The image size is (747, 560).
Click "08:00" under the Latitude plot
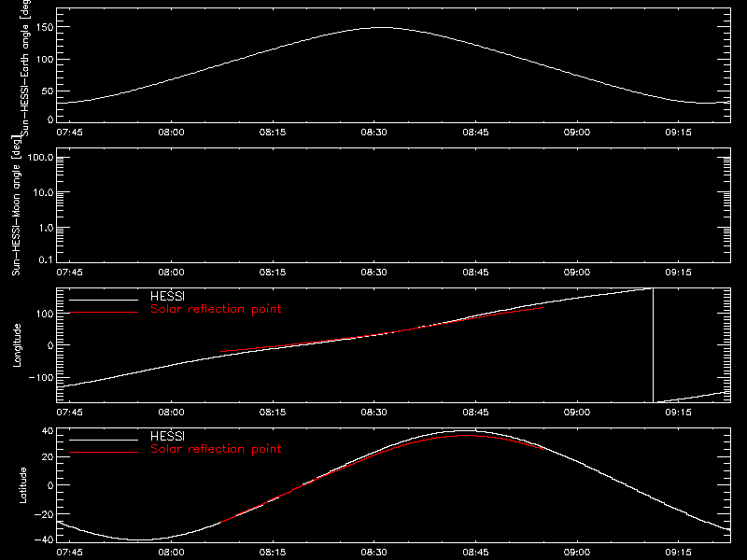(x=171, y=552)
